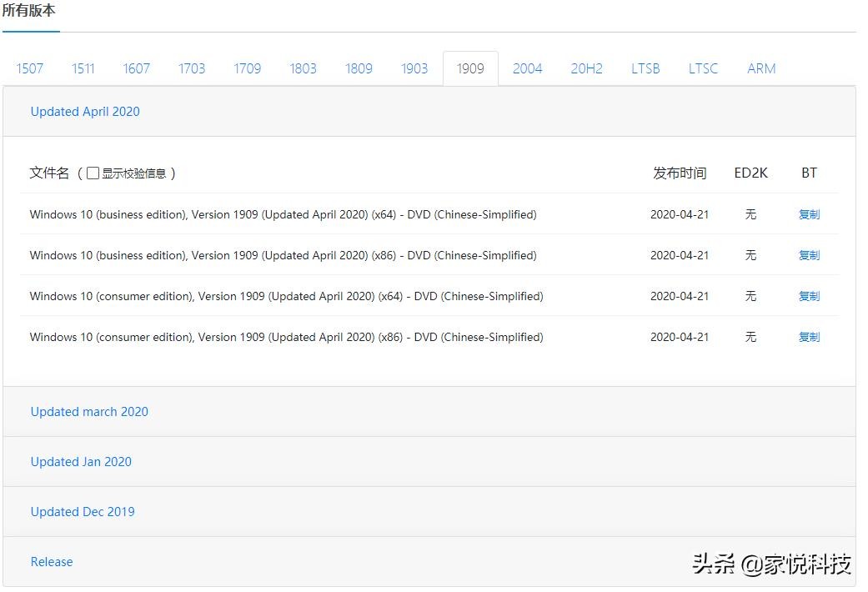
Task: Select the 1809 version tab
Action: tap(359, 68)
